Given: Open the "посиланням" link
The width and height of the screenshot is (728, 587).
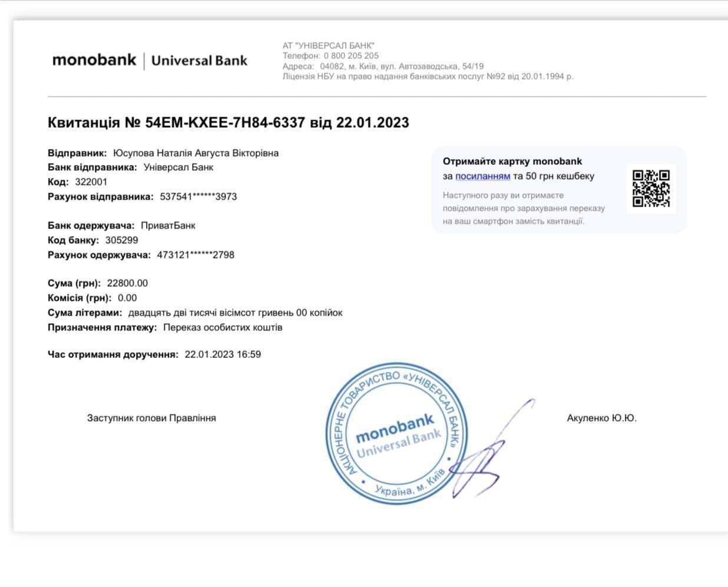Looking at the screenshot, I should click(482, 176).
